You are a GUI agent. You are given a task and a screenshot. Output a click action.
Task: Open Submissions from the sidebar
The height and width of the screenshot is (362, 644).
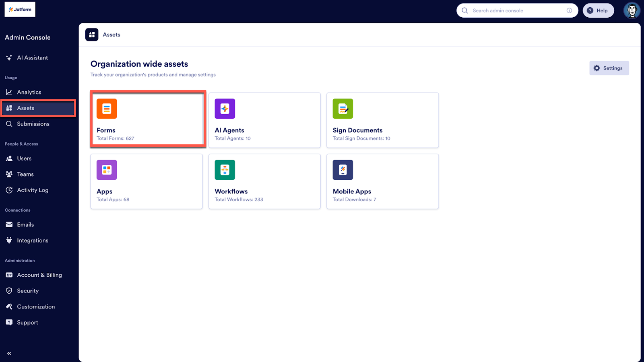pyautogui.click(x=33, y=123)
